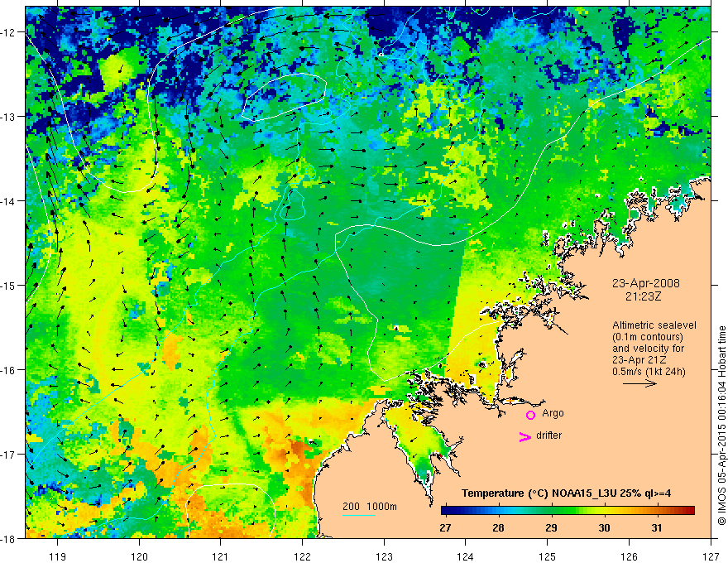
Task: Click the latitude axis label '-16'
Action: pos(9,370)
